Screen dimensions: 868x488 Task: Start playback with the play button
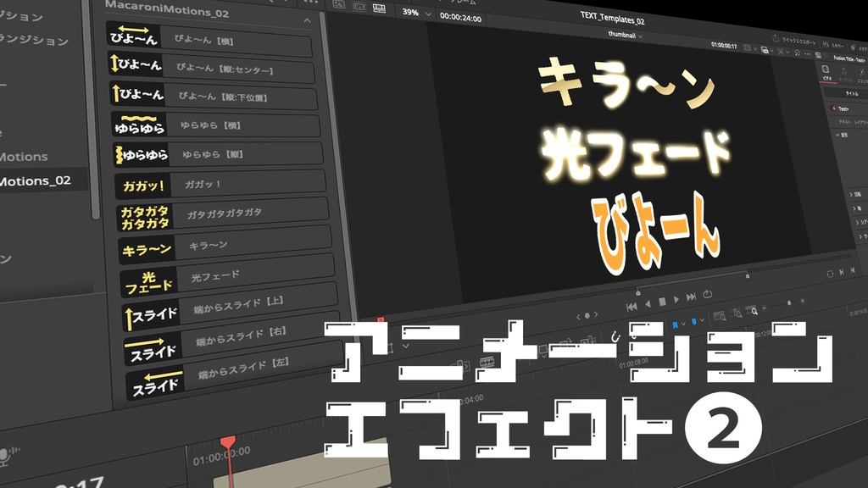coord(676,299)
